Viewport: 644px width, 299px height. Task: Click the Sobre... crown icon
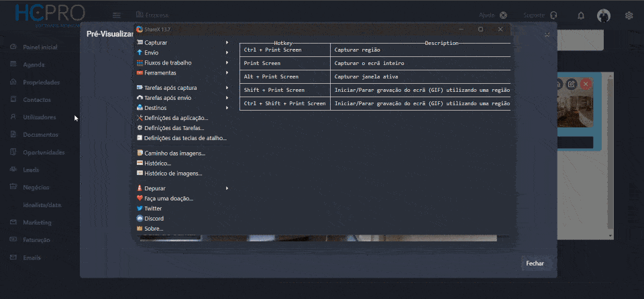(140, 229)
